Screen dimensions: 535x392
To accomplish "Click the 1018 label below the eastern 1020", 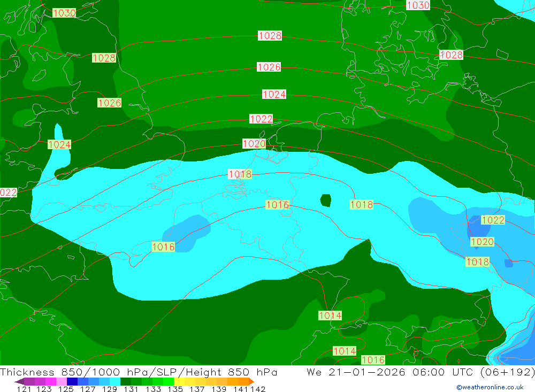I will pyautogui.click(x=478, y=262).
